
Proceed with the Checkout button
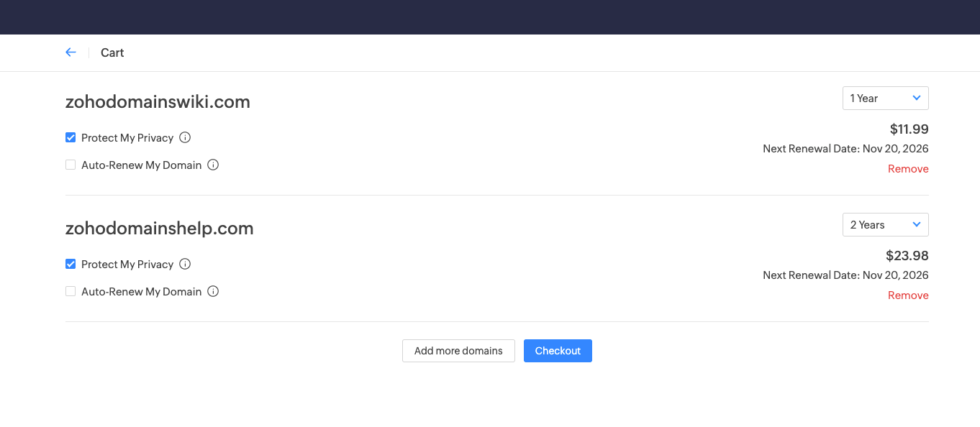point(558,351)
